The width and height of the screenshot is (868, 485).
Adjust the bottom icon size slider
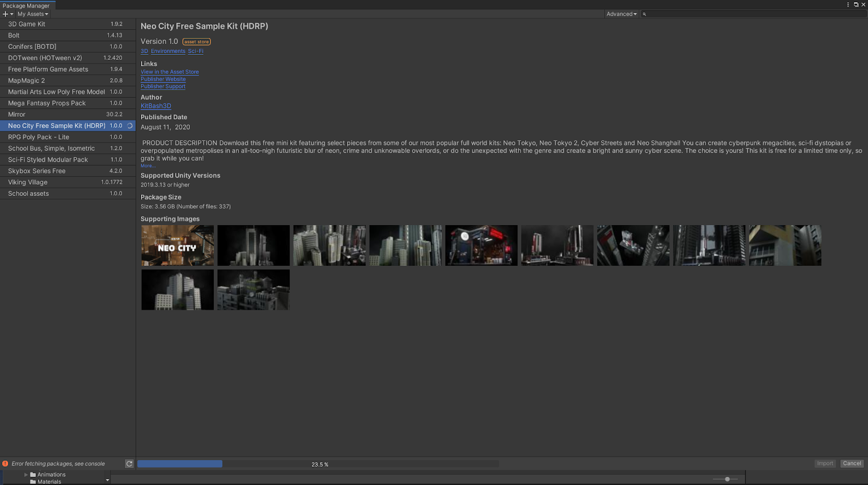[727, 479]
